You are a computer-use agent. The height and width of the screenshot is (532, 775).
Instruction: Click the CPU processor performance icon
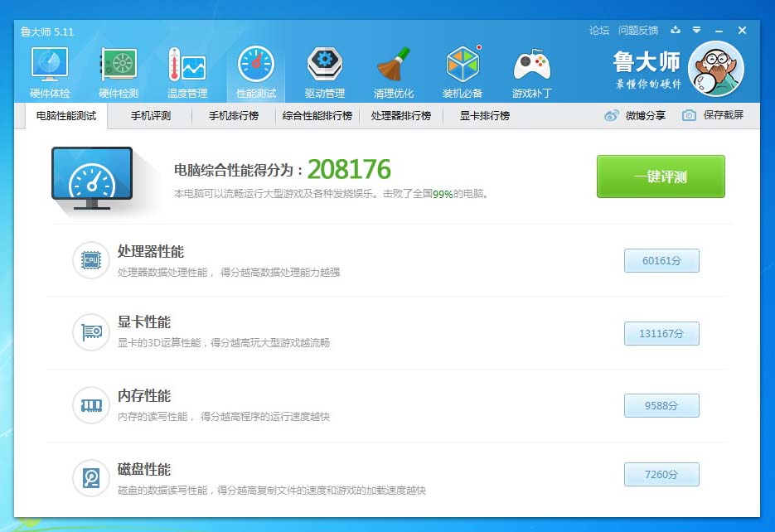[x=91, y=260]
